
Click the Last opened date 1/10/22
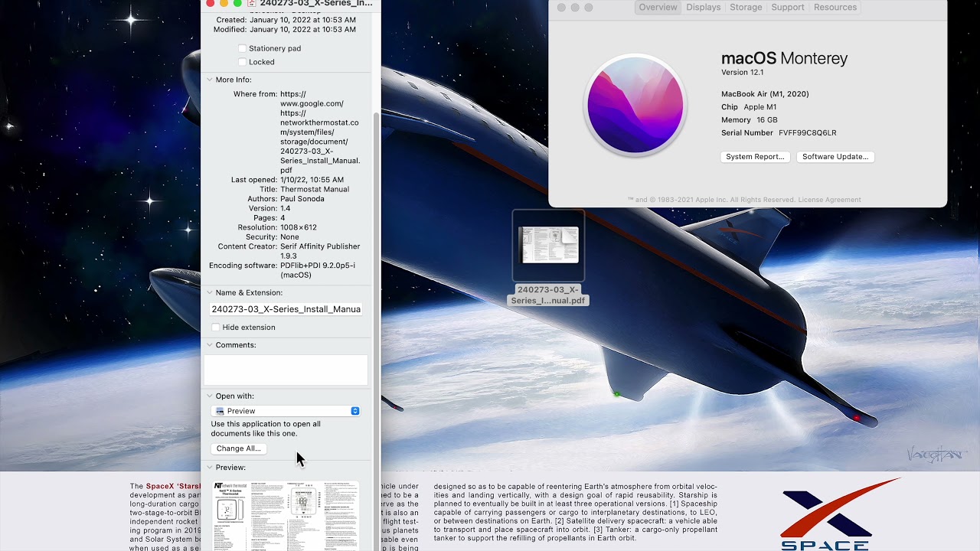tap(312, 180)
